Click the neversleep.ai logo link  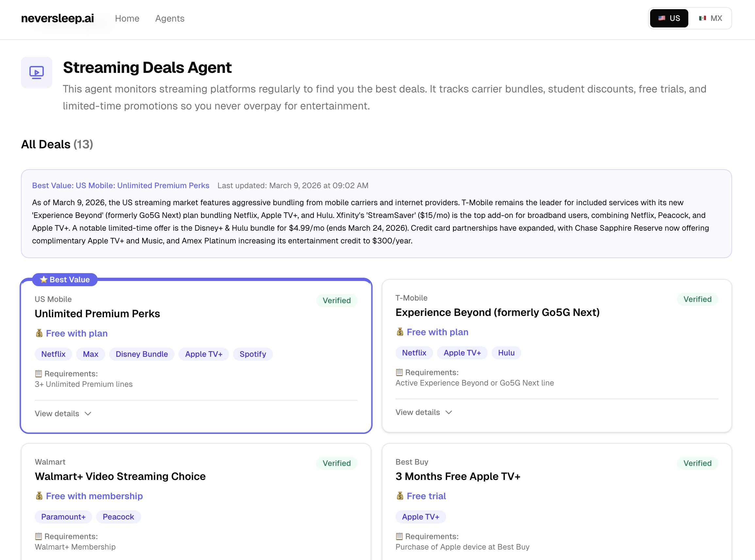pos(58,18)
